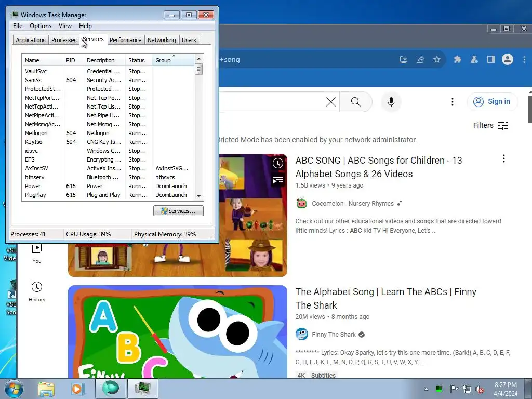
Task: Open the browser extensions puzzle icon
Action: [457, 59]
